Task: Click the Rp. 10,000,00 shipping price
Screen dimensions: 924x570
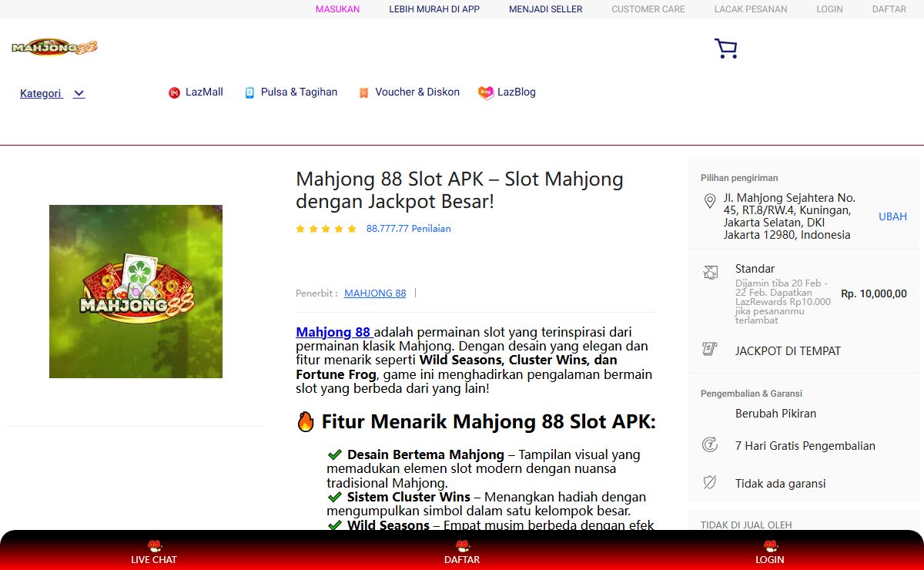Action: (x=874, y=293)
